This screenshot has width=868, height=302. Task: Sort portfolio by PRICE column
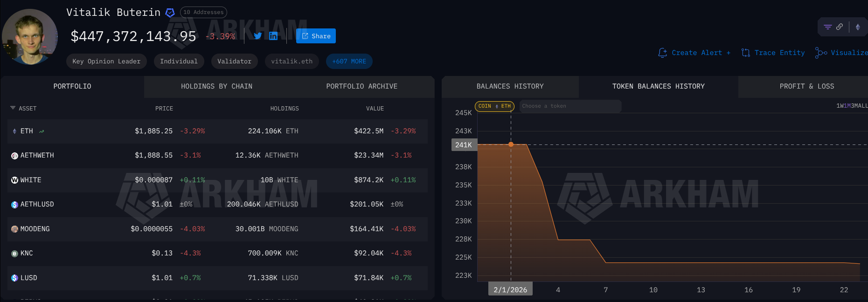164,109
